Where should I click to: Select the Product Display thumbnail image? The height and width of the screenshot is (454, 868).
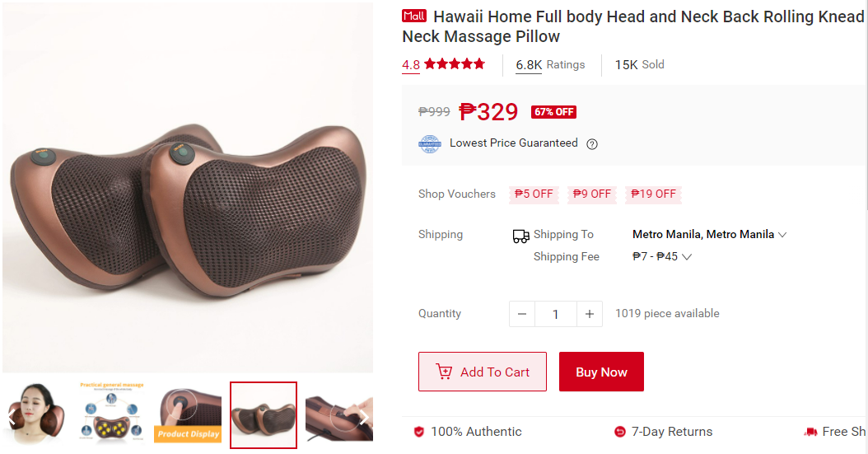[x=189, y=415]
